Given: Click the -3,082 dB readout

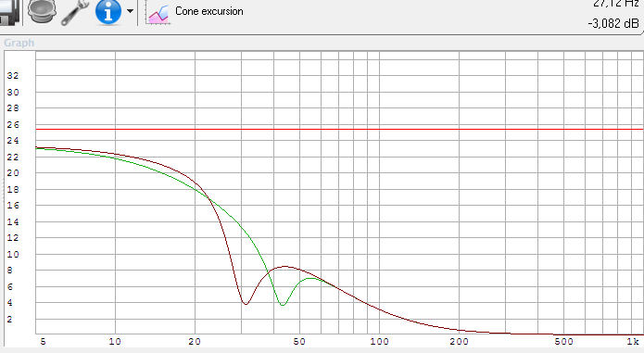Looking at the screenshot, I should (x=613, y=23).
